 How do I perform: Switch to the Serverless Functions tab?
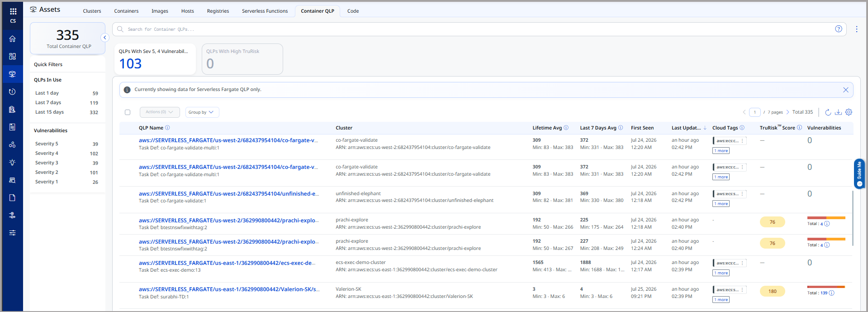tap(265, 11)
